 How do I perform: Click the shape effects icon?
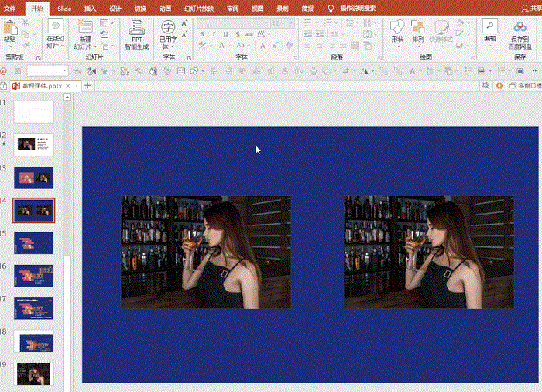pyautogui.click(x=459, y=45)
